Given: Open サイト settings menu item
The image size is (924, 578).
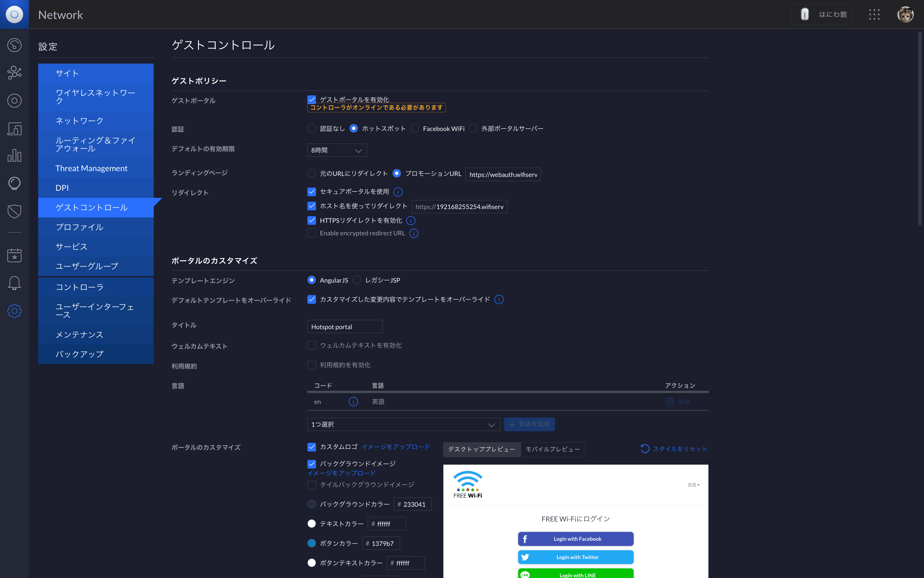Looking at the screenshot, I should pyautogui.click(x=96, y=73).
